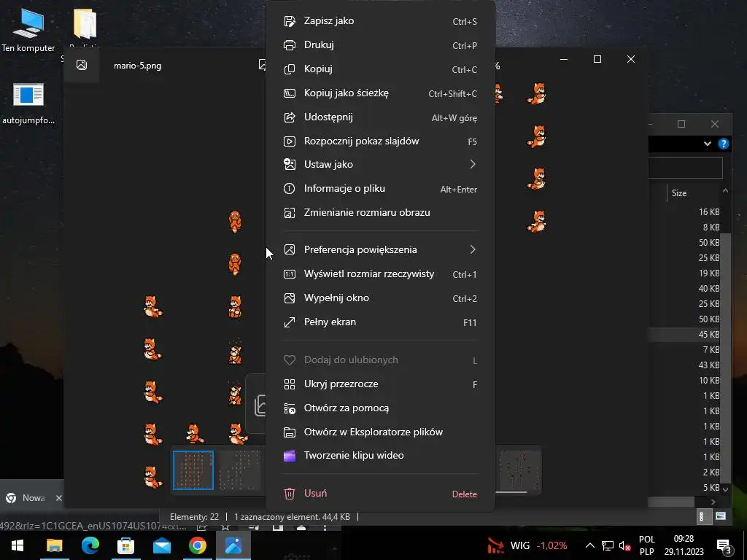Screen dimensions: 747x560
Task: Open the autojumpfo... desktop shortcut
Action: click(x=28, y=104)
